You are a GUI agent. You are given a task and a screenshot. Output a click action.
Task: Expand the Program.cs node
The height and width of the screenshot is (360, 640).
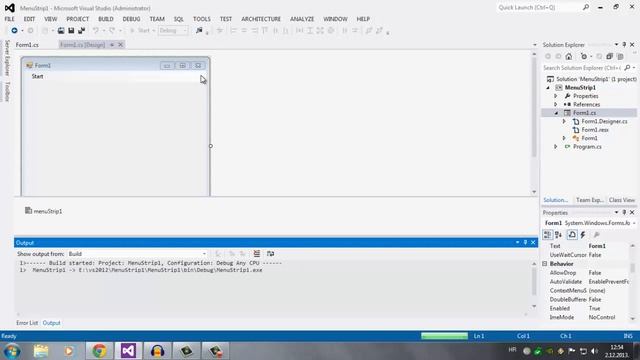pos(556,147)
